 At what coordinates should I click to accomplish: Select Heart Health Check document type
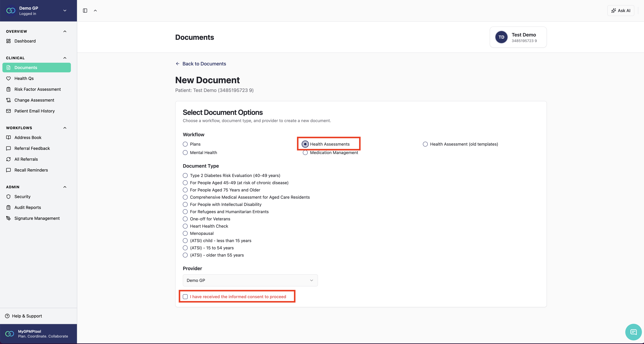click(185, 226)
